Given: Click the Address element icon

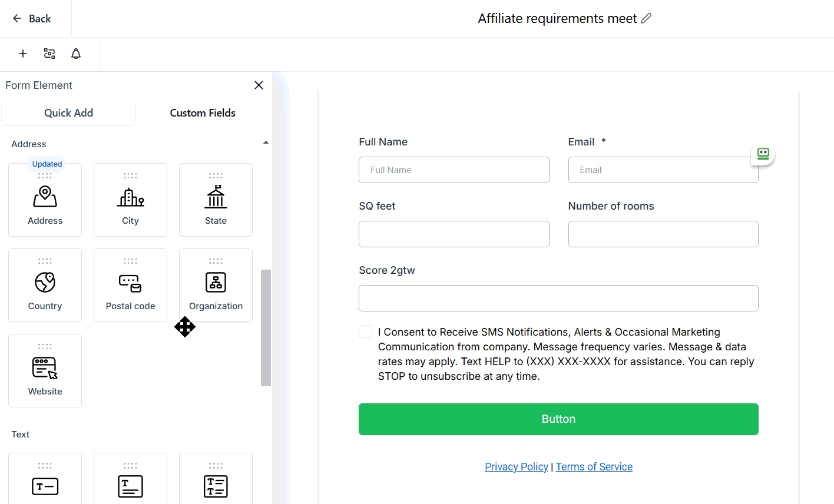Looking at the screenshot, I should click(45, 197).
